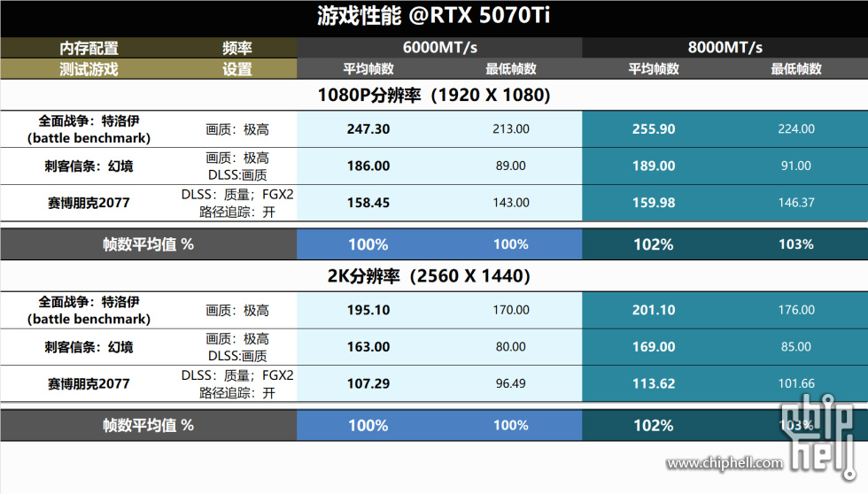Click the 测试游戏 header cell
This screenshot has height=494, width=868.
click(89, 68)
